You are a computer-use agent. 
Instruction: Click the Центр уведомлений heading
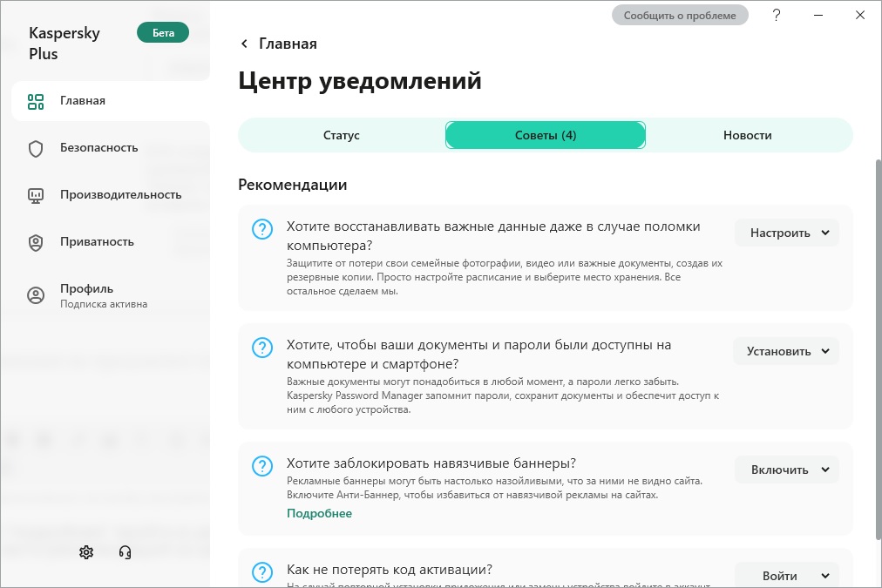pyautogui.click(x=360, y=81)
